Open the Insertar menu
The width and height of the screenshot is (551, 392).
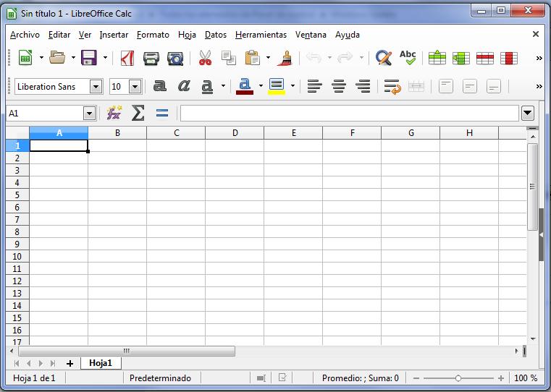pyautogui.click(x=114, y=35)
